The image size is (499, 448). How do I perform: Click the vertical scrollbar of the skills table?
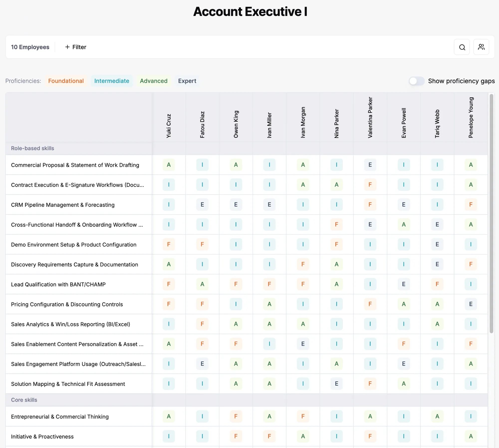pos(491,213)
